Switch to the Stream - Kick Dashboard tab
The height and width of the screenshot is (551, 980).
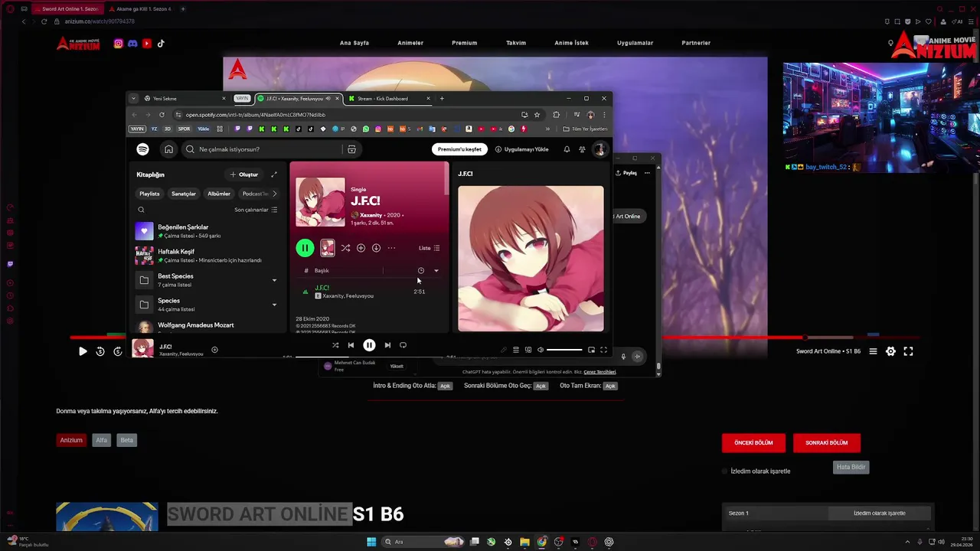click(389, 99)
